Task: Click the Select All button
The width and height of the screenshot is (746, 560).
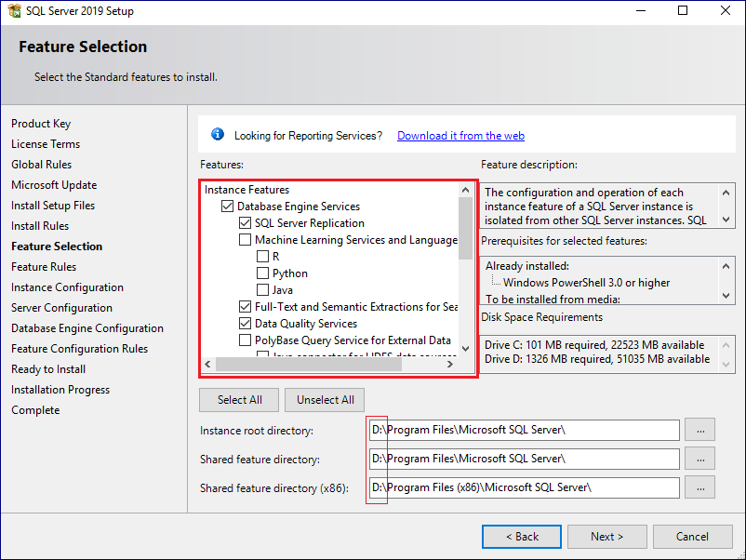Action: coord(239,400)
